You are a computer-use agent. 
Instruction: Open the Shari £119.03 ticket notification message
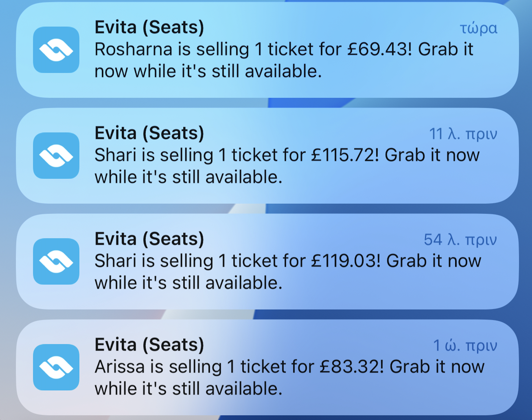tap(287, 272)
